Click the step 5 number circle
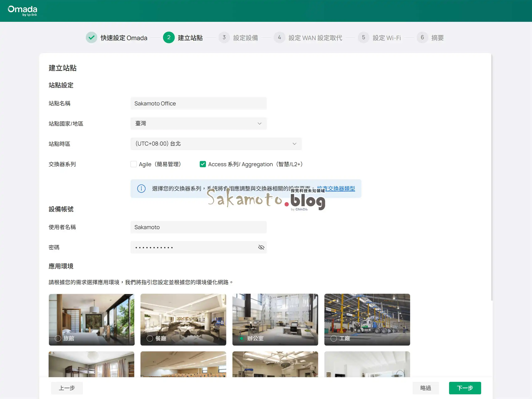Image resolution: width=532 pixels, height=399 pixels. pos(363,38)
